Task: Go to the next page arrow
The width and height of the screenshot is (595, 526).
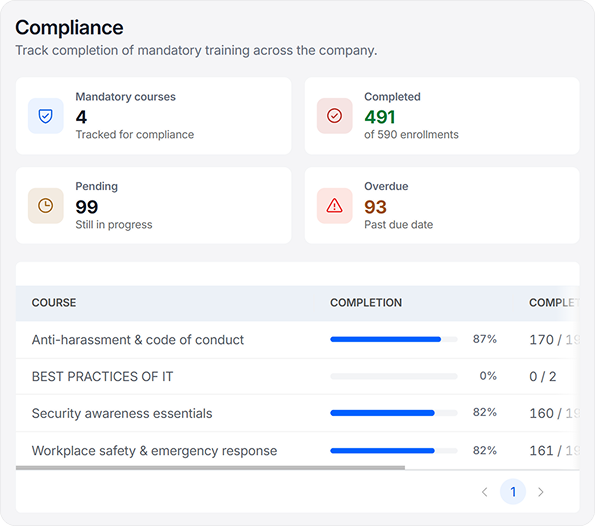Action: (541, 492)
